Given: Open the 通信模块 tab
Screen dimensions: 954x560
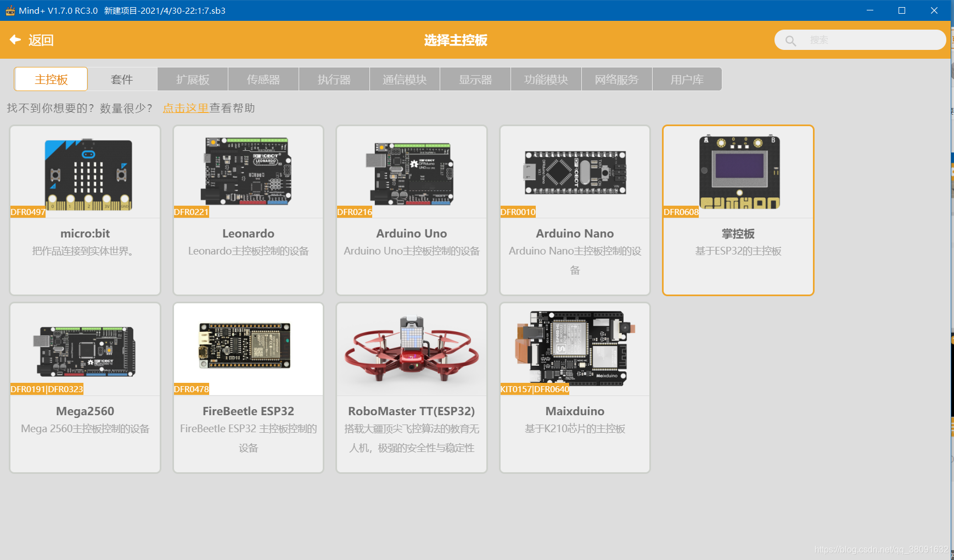Looking at the screenshot, I should [x=405, y=80].
